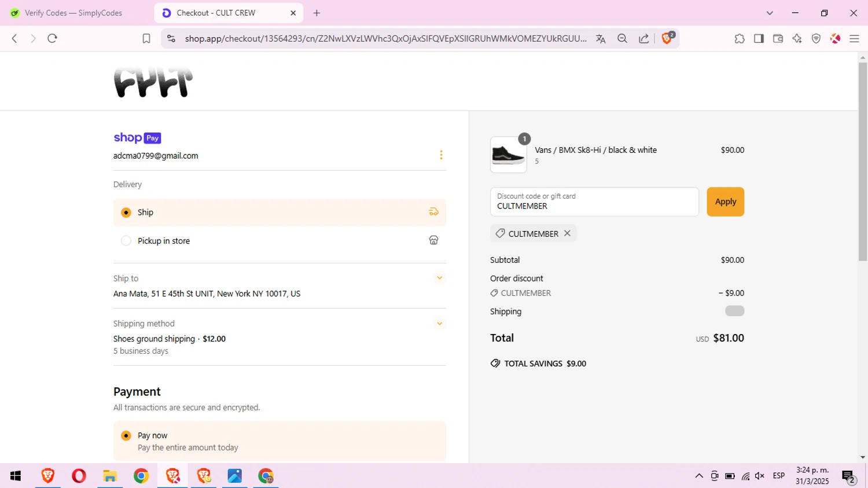This screenshot has width=868, height=488.
Task: Click the browser address bar URL
Action: [385, 38]
